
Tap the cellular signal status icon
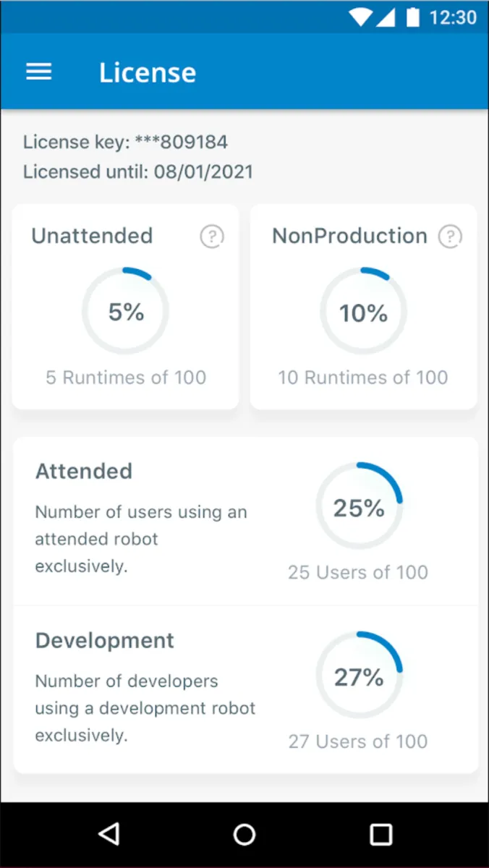point(386,17)
